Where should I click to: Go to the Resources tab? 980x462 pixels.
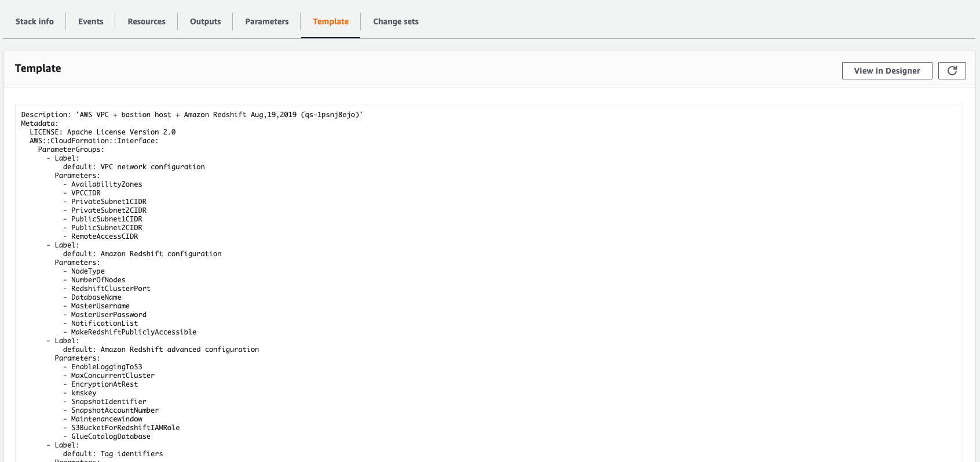(147, 21)
